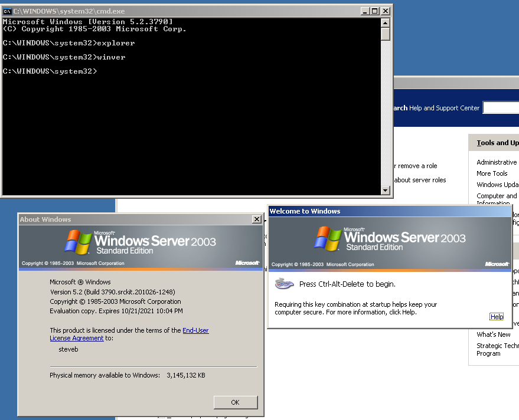This screenshot has height=420, width=519.
Task: Click the cmd.exe scrollbar up arrow
Action: tap(385, 23)
